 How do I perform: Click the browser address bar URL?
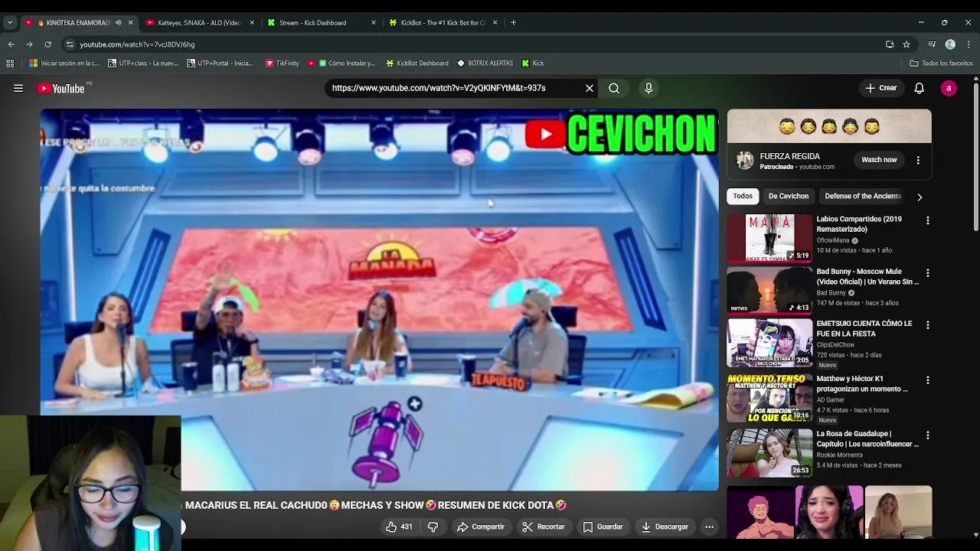(137, 44)
